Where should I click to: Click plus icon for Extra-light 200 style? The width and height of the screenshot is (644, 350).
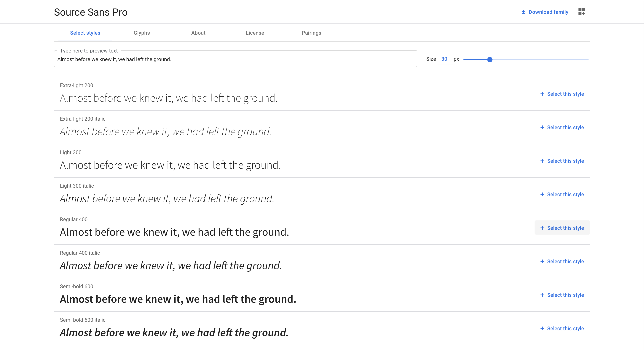(542, 94)
